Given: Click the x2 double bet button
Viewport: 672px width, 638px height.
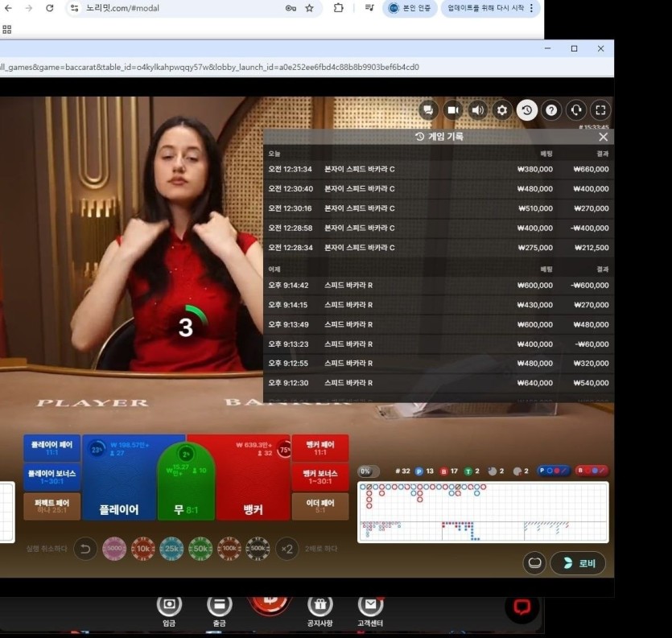Looking at the screenshot, I should point(287,549).
